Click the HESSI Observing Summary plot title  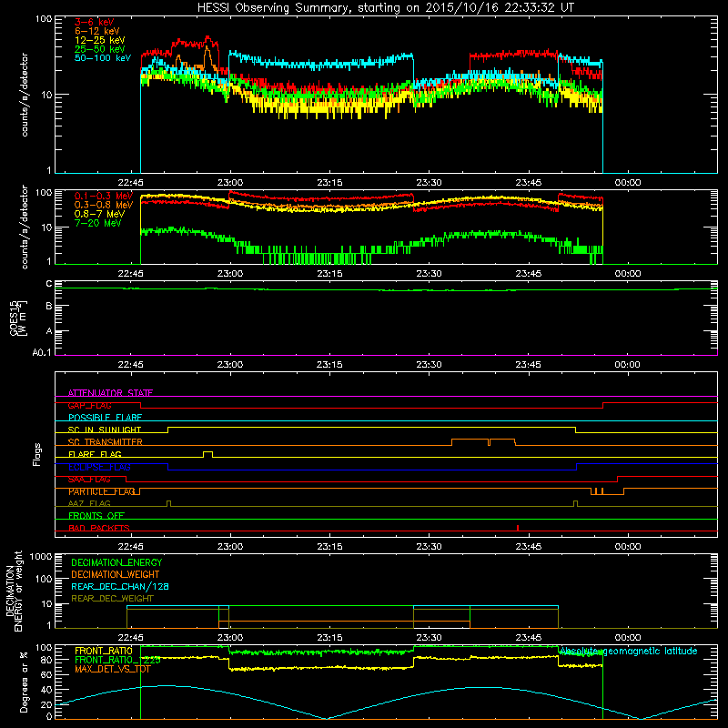[385, 8]
